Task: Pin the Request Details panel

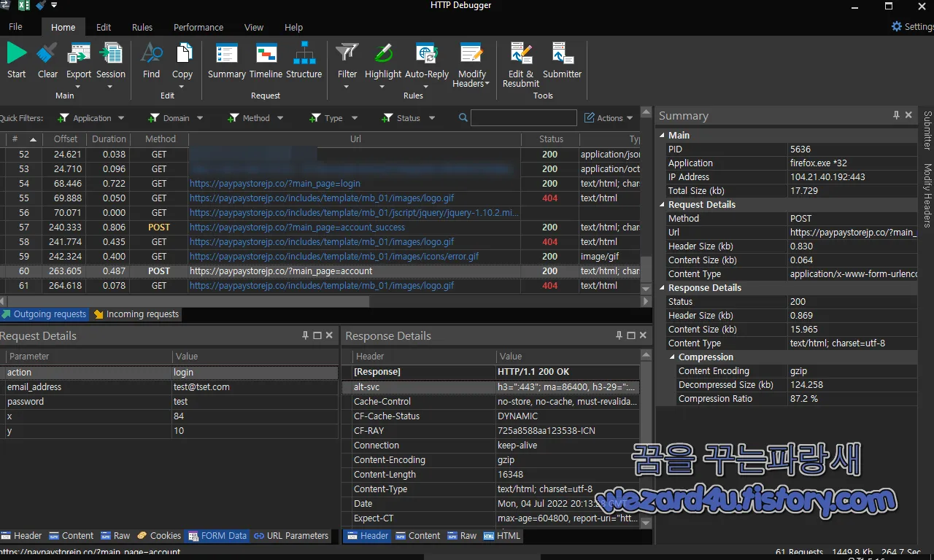Action: click(x=305, y=335)
